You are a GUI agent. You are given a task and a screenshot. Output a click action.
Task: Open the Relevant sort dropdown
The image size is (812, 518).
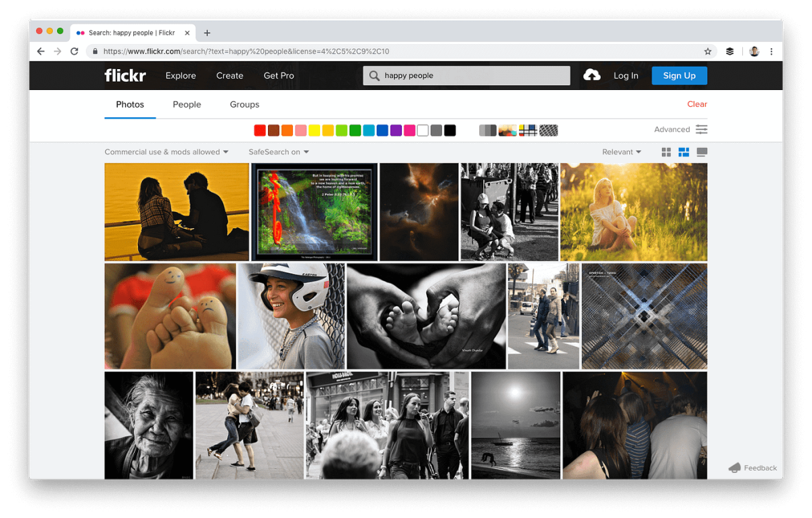[x=621, y=152]
